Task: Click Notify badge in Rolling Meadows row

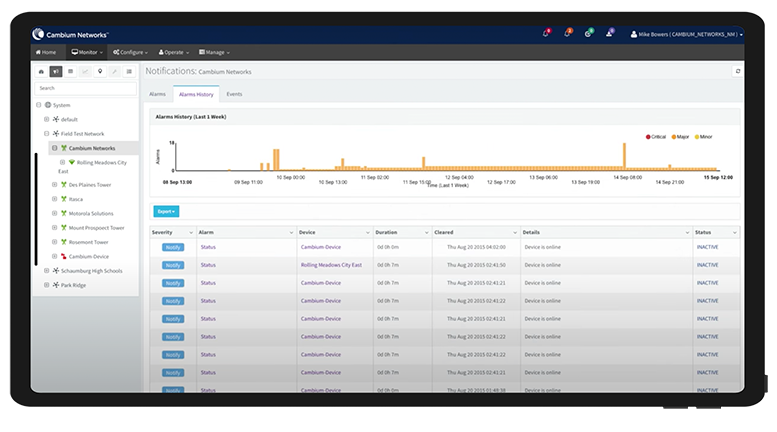Action: point(173,265)
